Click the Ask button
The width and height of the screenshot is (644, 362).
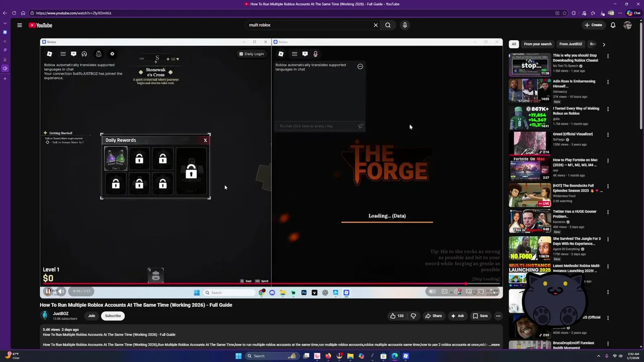457,316
